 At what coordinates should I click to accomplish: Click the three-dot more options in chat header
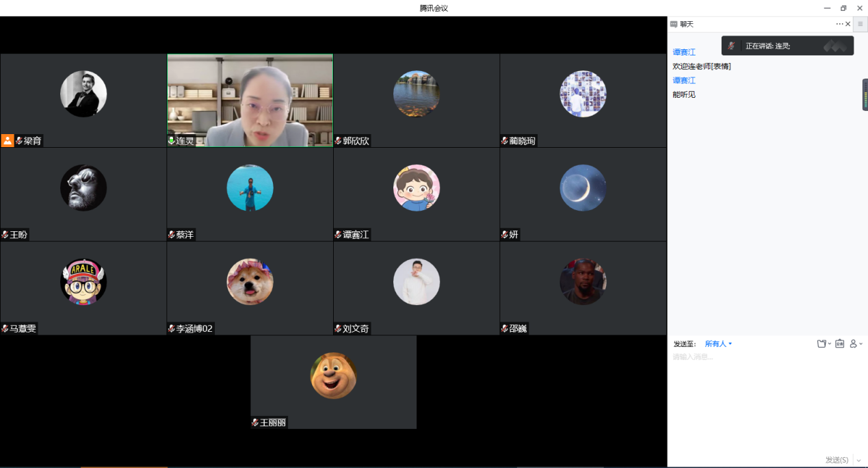[x=839, y=24]
